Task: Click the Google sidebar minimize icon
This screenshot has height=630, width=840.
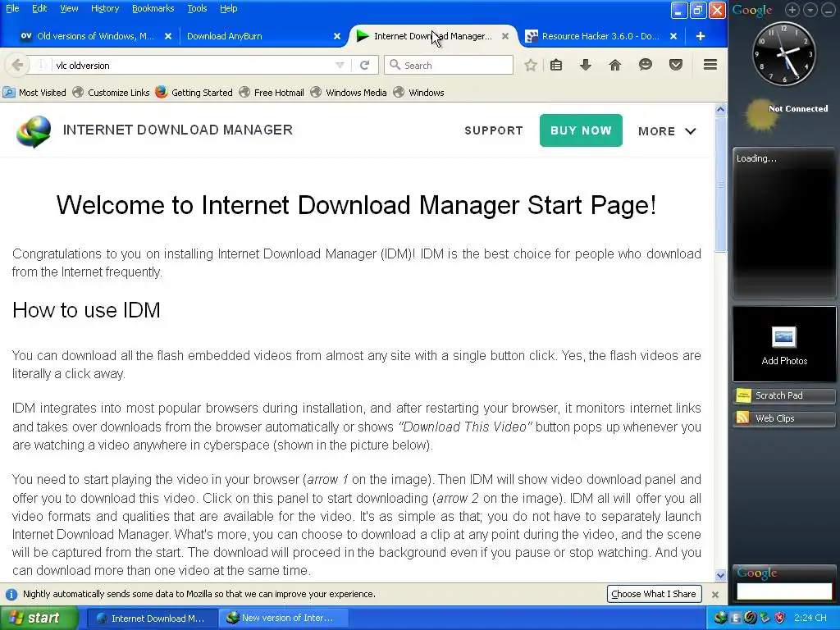Action: pos(829,10)
